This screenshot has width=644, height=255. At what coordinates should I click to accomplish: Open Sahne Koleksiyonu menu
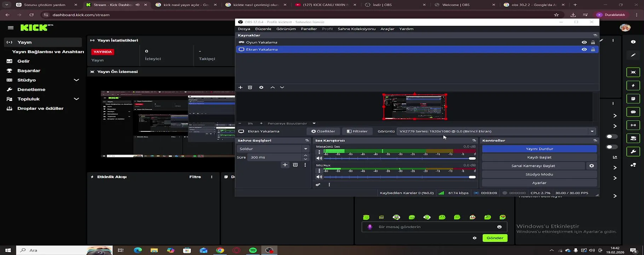(x=356, y=29)
